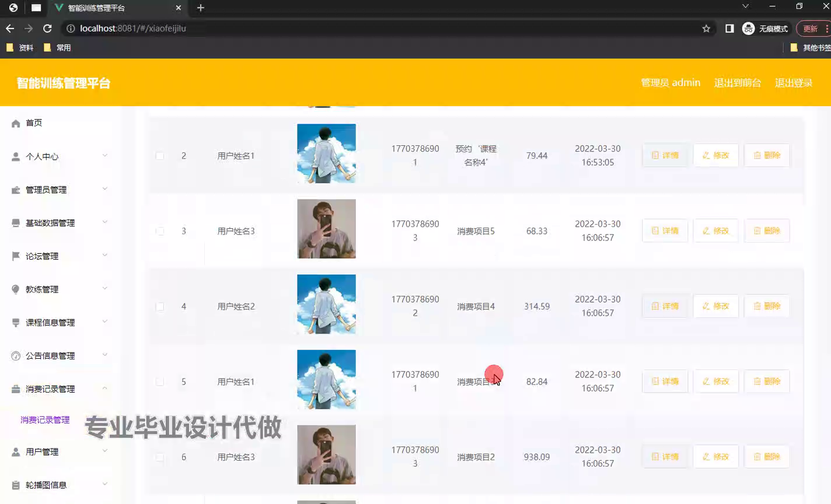Click 删除 button in row 6

pyautogui.click(x=767, y=456)
